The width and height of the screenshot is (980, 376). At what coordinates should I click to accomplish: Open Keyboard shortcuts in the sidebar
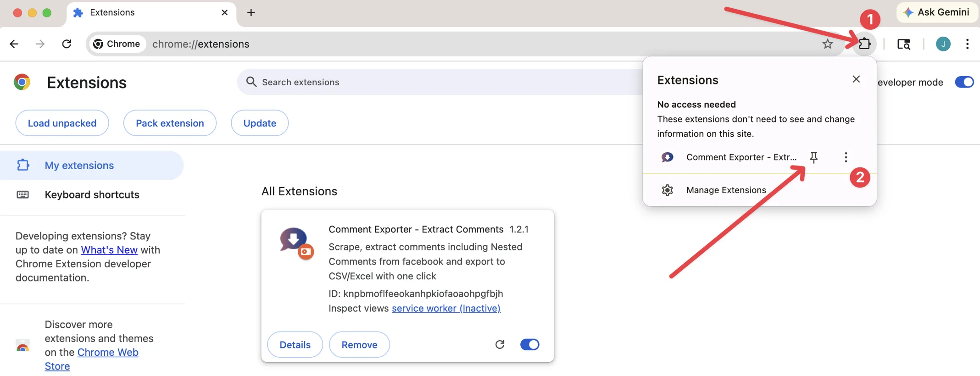(92, 194)
